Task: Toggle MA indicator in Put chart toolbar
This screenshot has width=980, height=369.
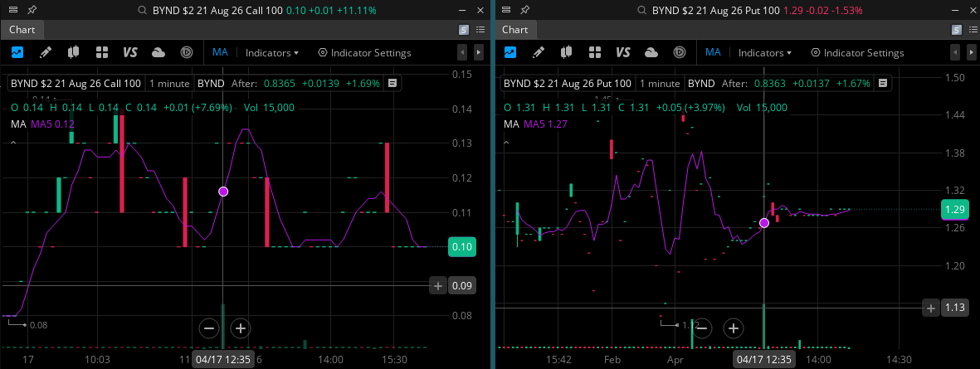Action: 713,52
